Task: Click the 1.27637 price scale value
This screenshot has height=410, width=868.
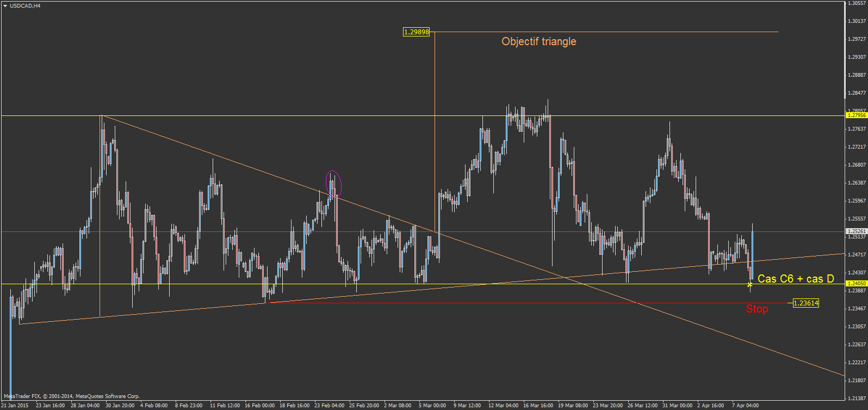Action: point(857,129)
